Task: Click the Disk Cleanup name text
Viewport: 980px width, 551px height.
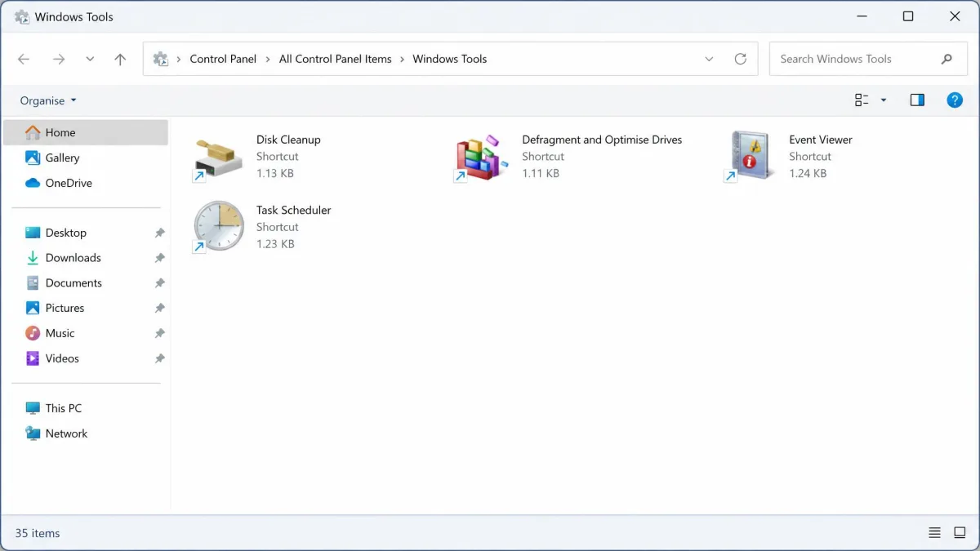Action: (288, 140)
